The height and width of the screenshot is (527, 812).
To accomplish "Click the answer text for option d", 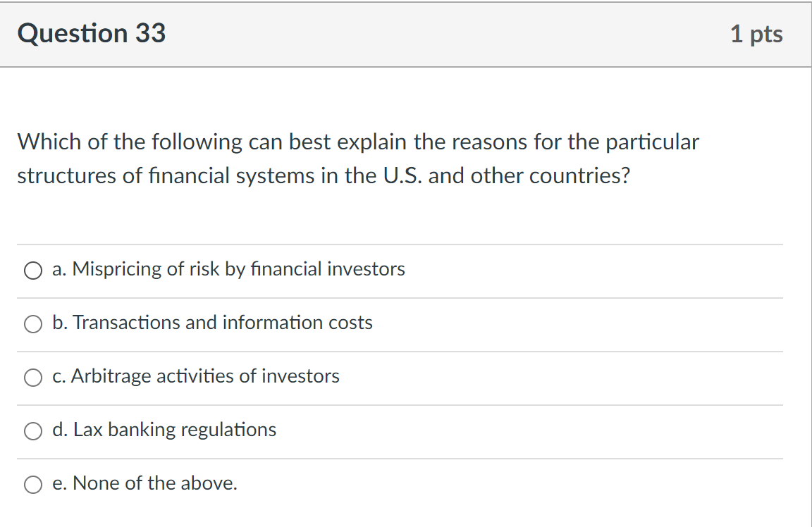I will [x=164, y=430].
